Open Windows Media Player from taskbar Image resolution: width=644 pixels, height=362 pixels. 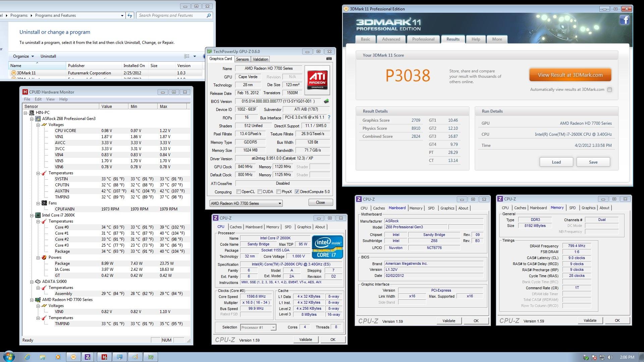[x=58, y=357]
